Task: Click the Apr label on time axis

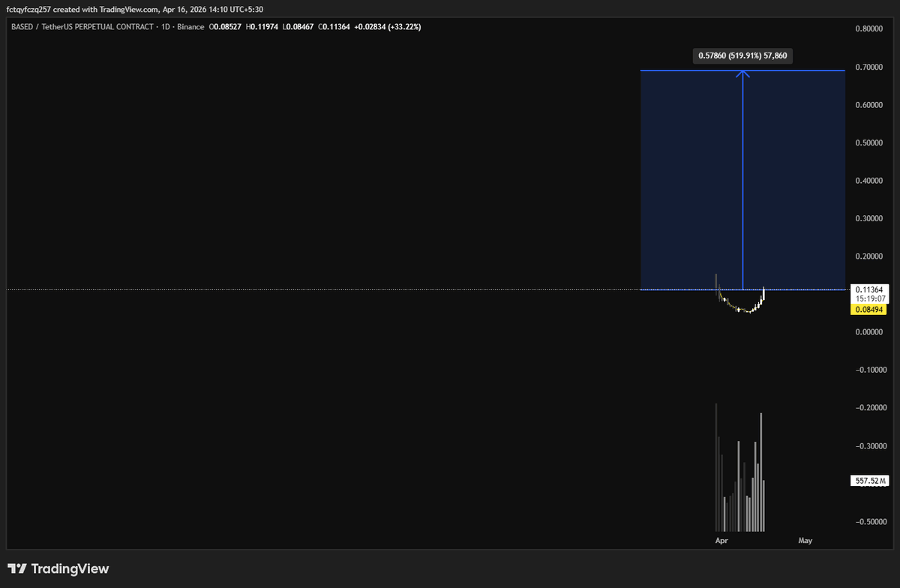Action: pyautogui.click(x=721, y=540)
